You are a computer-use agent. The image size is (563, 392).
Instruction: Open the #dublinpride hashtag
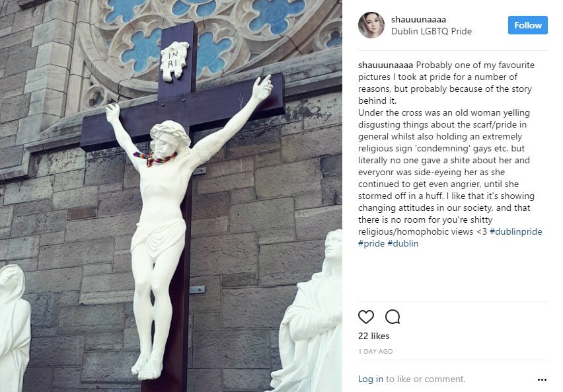click(515, 232)
